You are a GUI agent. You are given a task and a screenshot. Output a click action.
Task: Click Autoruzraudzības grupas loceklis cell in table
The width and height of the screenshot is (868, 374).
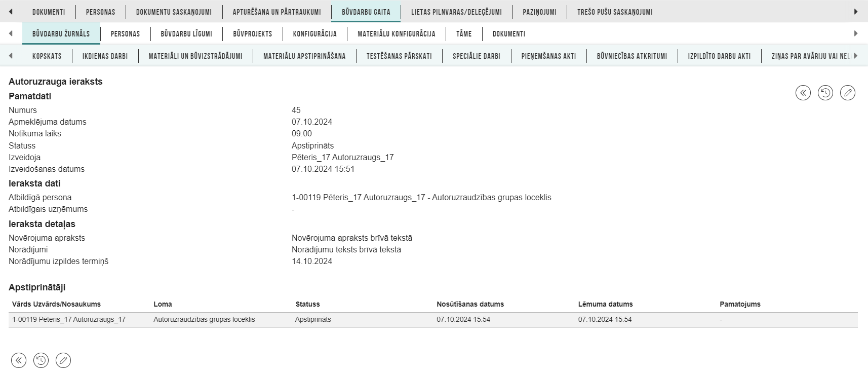click(204, 320)
